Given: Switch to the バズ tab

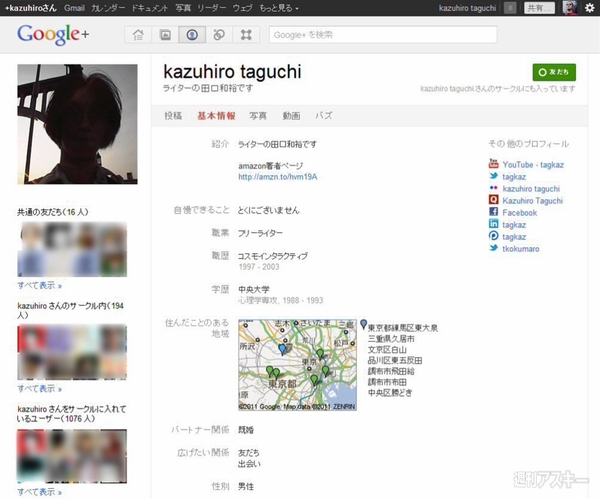Looking at the screenshot, I should tap(324, 116).
